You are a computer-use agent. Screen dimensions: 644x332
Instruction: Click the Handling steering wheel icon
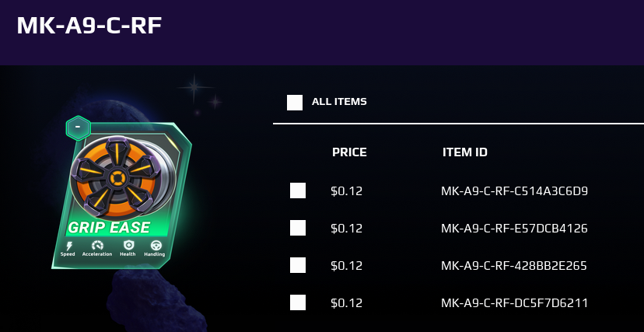(x=156, y=246)
